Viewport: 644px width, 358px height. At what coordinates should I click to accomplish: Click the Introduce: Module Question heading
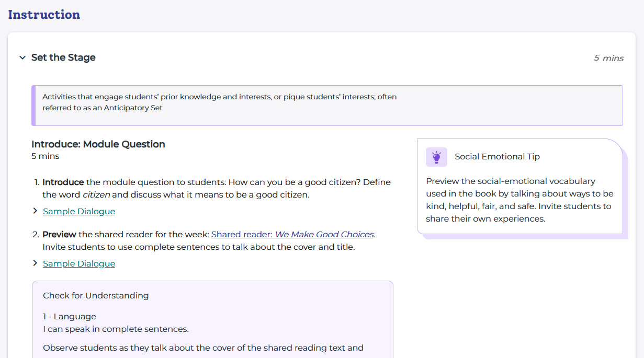click(98, 144)
